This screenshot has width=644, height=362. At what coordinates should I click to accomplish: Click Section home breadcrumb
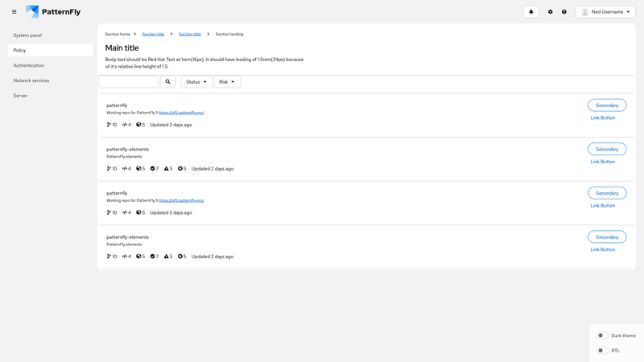pyautogui.click(x=118, y=35)
